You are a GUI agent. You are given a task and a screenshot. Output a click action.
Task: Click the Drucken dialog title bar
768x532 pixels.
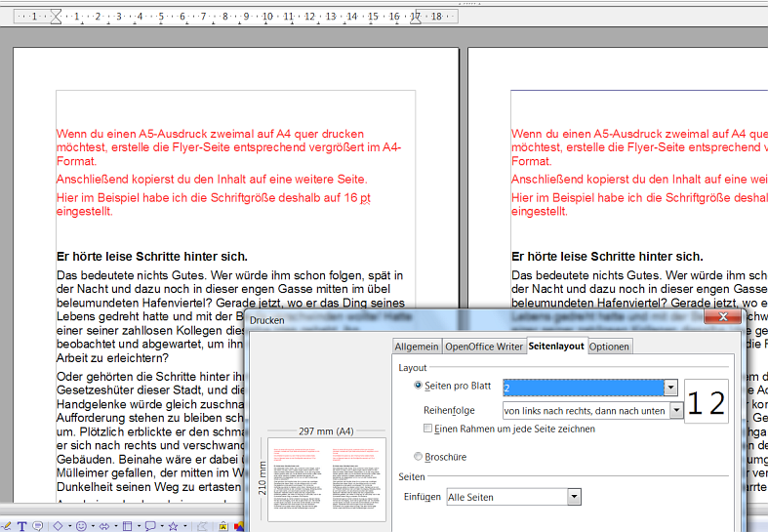click(475, 320)
